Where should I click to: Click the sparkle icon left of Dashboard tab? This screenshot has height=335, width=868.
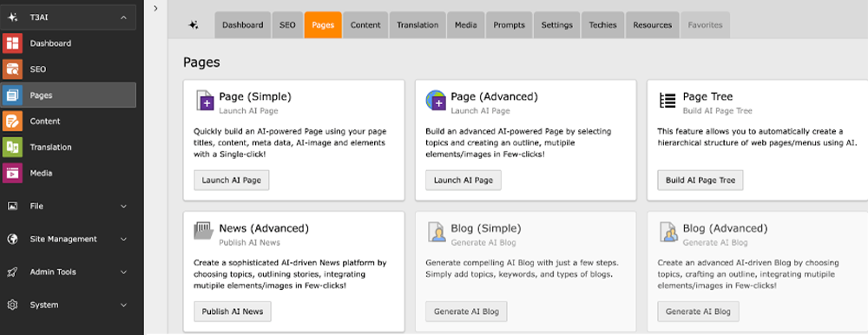pos(194,25)
